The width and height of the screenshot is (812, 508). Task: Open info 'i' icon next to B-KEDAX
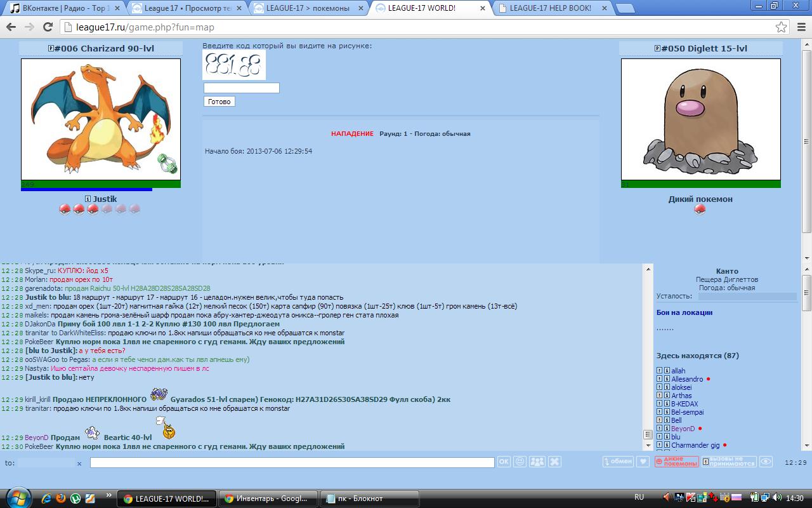tap(667, 404)
